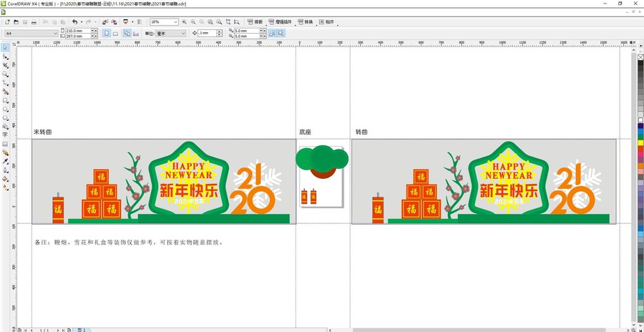This screenshot has height=332, width=644.
Task: Select the Interactive Blend tool
Action: (5, 152)
